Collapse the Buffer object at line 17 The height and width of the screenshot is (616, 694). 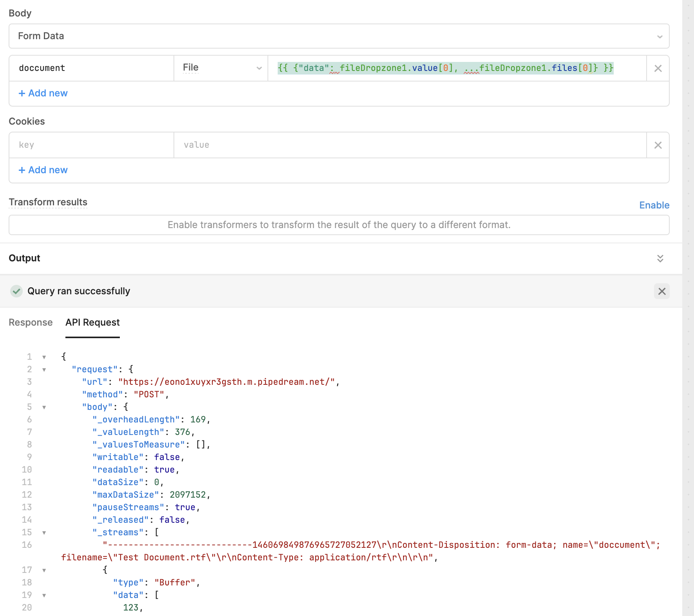(44, 570)
